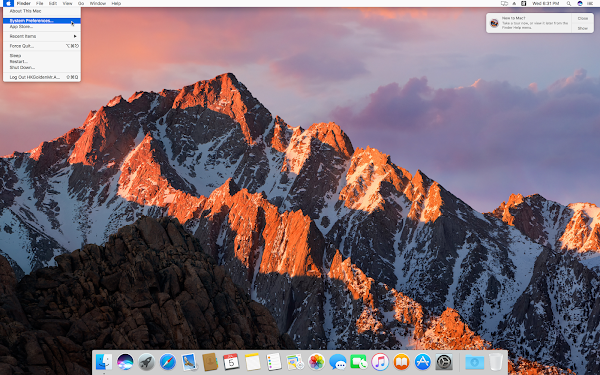Open FaceTime icon in Dock
The height and width of the screenshot is (375, 600).
click(359, 362)
